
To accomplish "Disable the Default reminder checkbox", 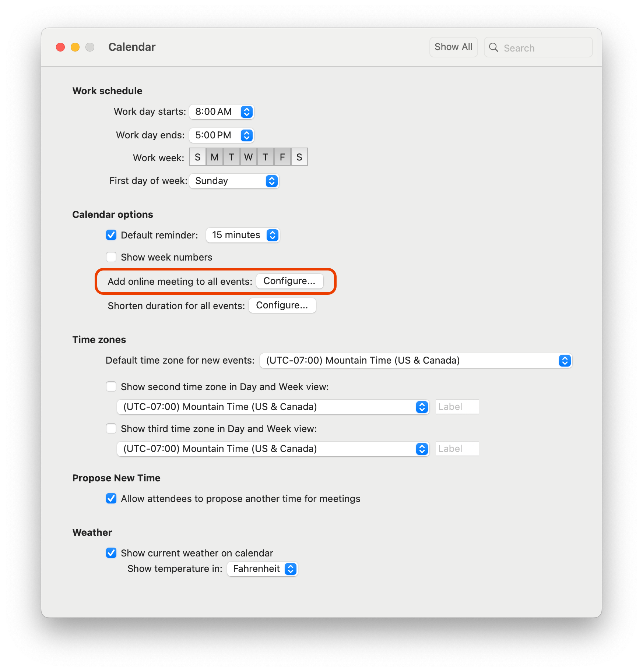I will click(111, 235).
